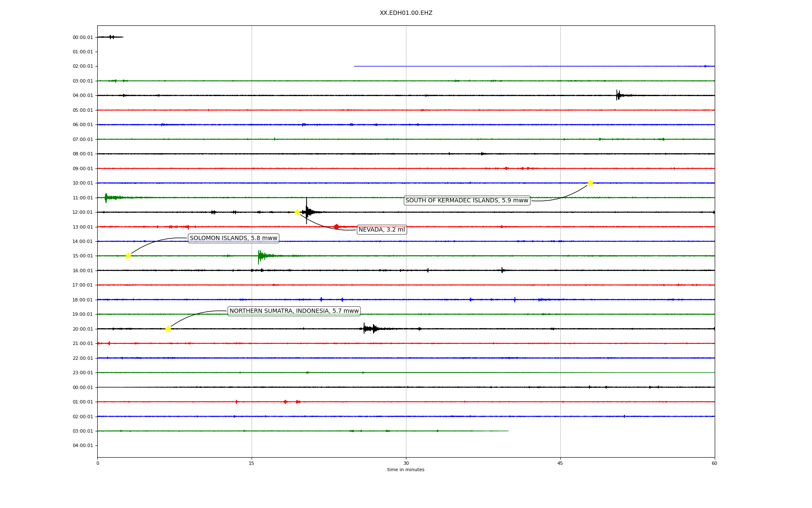
Task: Select the SOLOMON ISLANDS, 5.8 mww label
Action: [233, 238]
